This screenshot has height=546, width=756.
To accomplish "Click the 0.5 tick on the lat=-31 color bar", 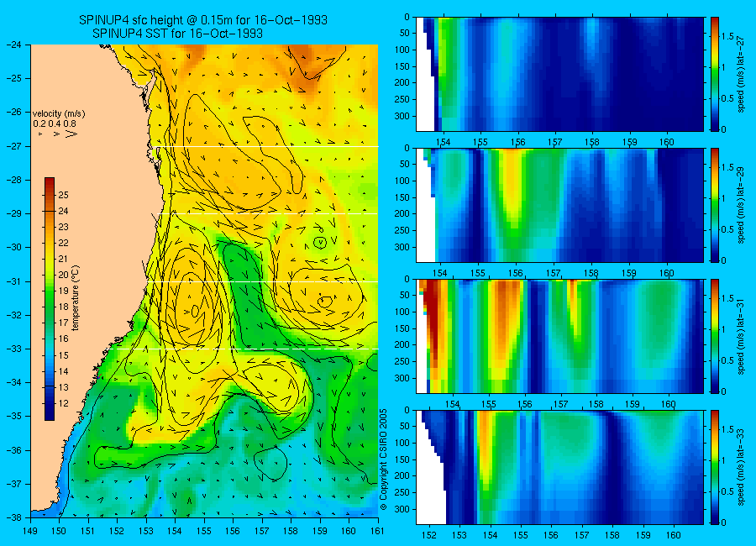I will tap(727, 360).
